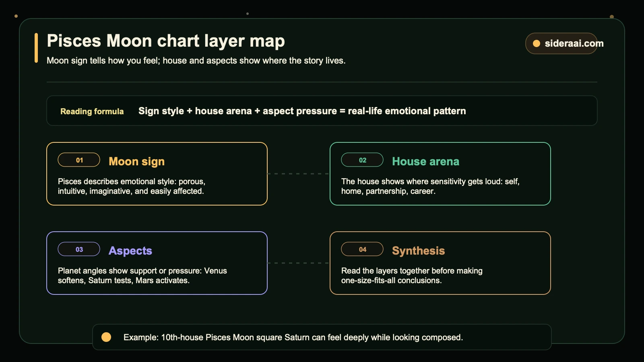Viewport: 644px width, 362px height.
Task: Click the 'House arena' heading
Action: coord(425,161)
